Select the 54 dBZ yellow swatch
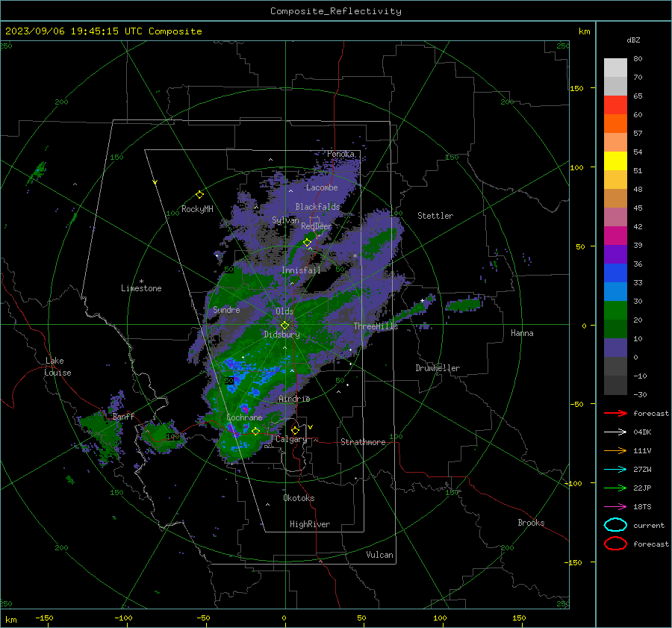This screenshot has width=672, height=628. pos(615,161)
